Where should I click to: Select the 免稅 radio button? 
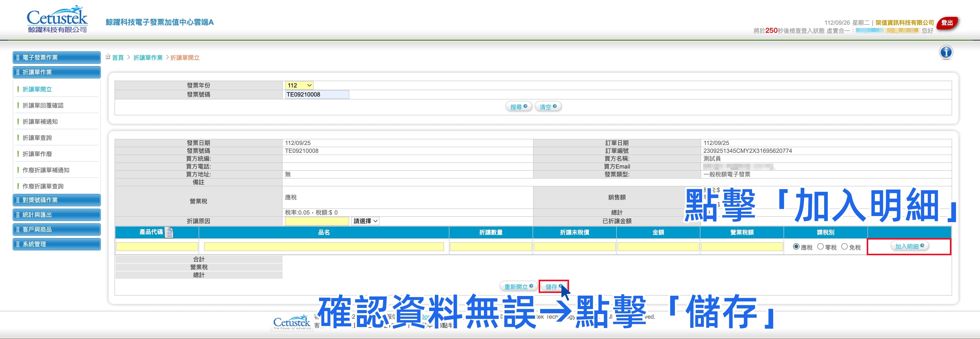coord(844,246)
